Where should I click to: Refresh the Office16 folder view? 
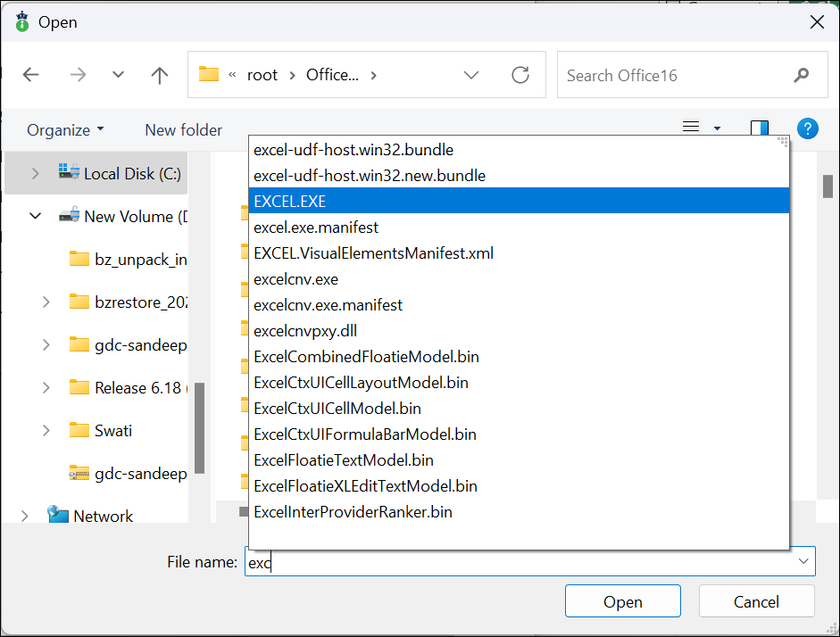coord(520,75)
